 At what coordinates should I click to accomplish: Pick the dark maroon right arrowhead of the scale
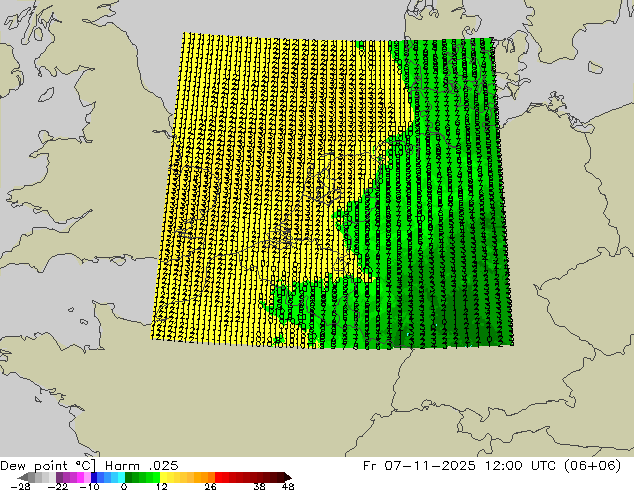click(287, 477)
